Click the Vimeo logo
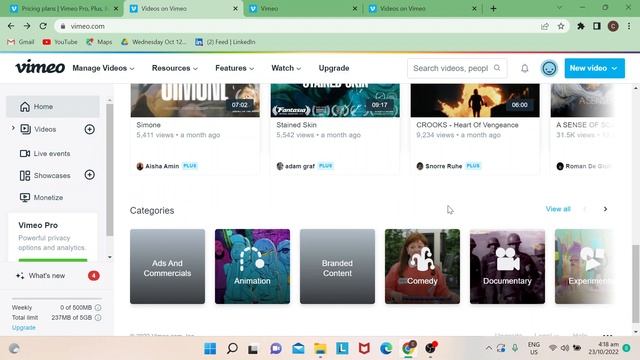 click(40, 67)
